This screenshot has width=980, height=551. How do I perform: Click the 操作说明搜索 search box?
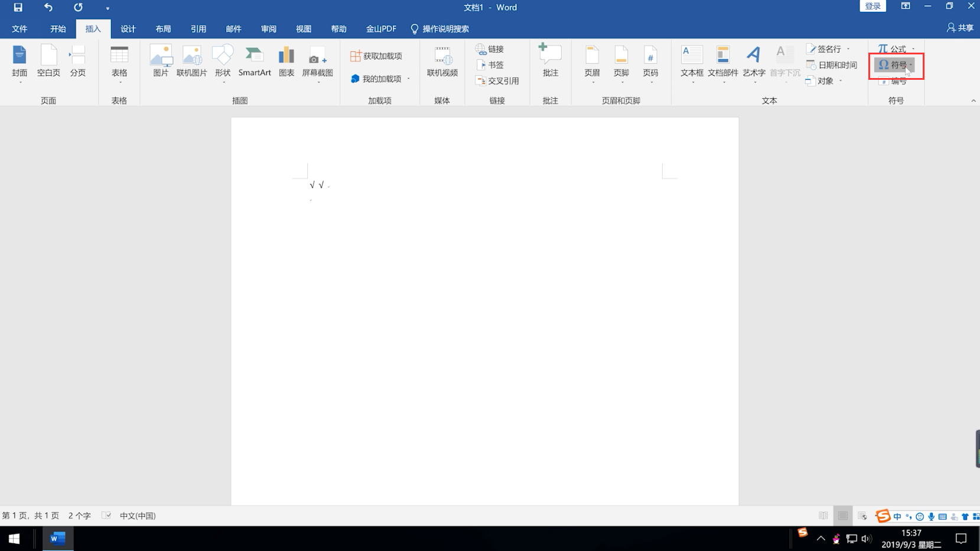[439, 28]
